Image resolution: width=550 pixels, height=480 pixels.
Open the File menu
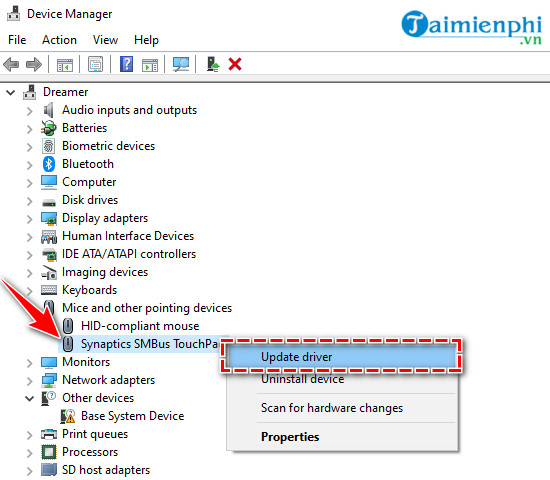tap(17, 40)
